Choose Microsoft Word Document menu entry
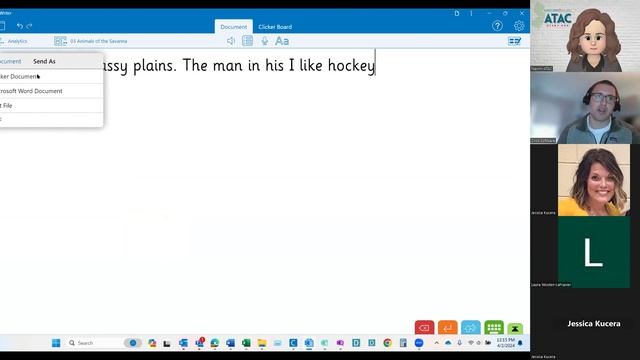 pyautogui.click(x=51, y=91)
